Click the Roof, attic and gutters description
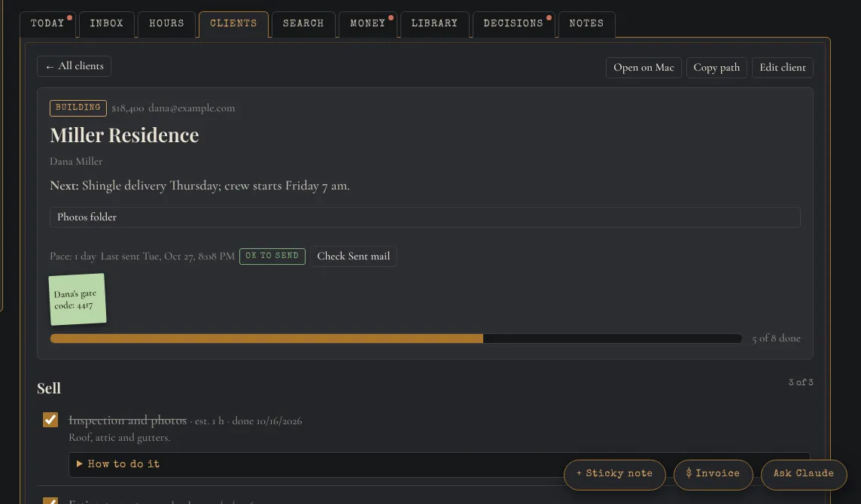This screenshot has width=861, height=504. [x=120, y=438]
